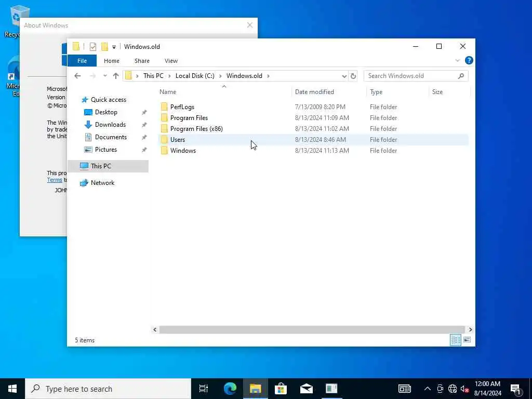Select the Users folder row
Screen dimensions: 532x399
pos(313,139)
